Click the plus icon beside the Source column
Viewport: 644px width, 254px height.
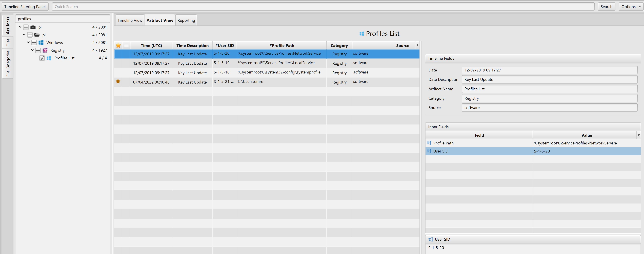417,45
